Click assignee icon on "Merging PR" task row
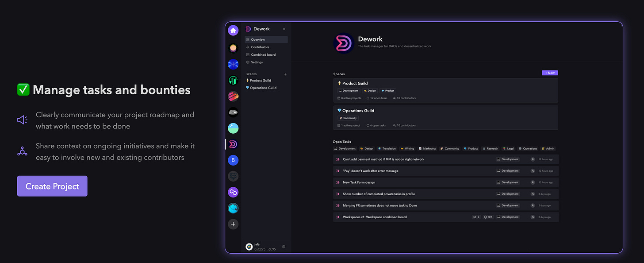 click(x=533, y=205)
